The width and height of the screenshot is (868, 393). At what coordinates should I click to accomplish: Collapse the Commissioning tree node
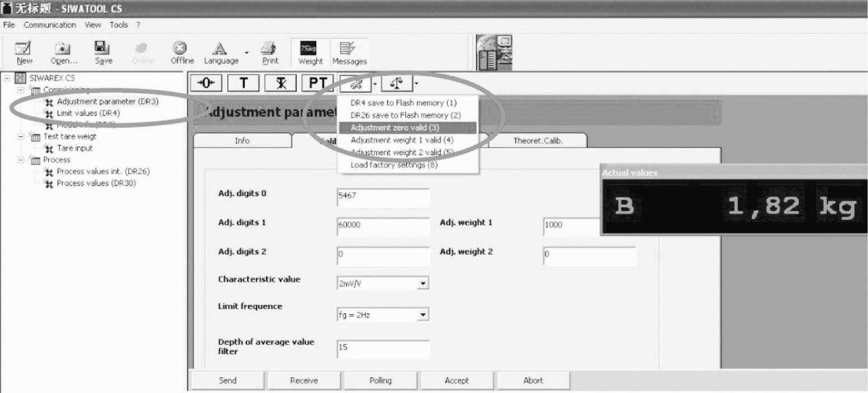coord(21,90)
